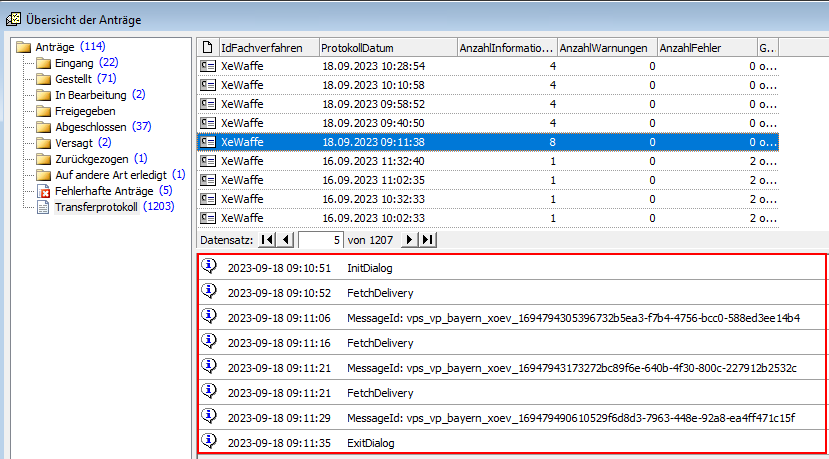Advance to the next record
Viewport: 829px width, 459px height.
pyautogui.click(x=408, y=240)
